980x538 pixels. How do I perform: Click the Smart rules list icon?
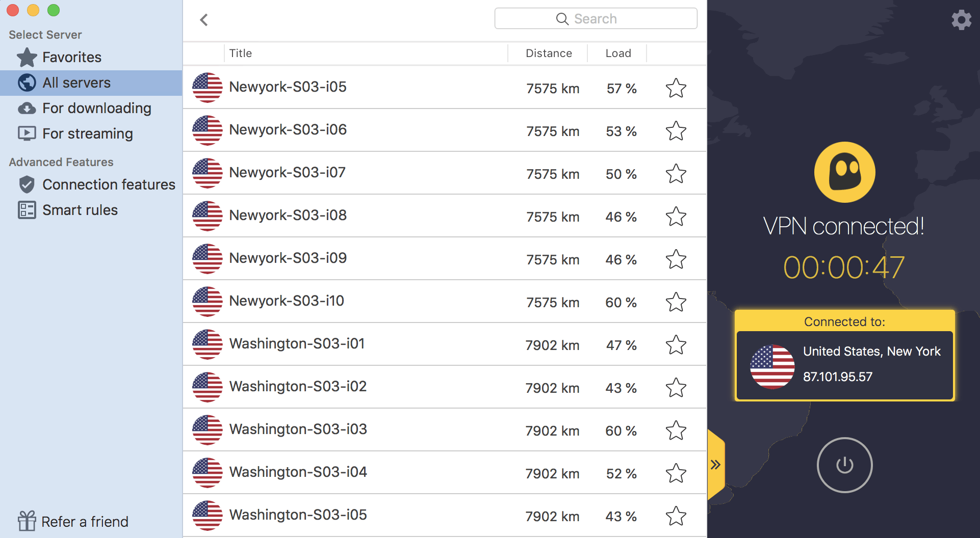[27, 210]
